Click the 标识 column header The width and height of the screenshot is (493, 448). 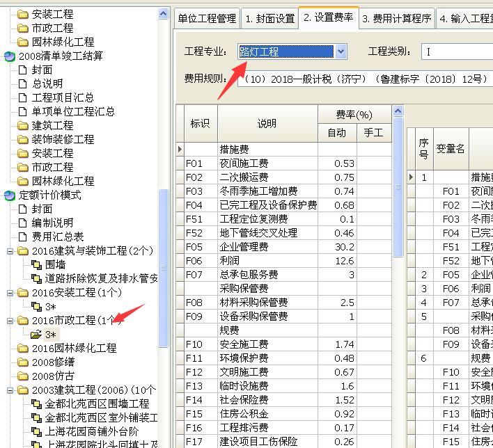click(201, 123)
